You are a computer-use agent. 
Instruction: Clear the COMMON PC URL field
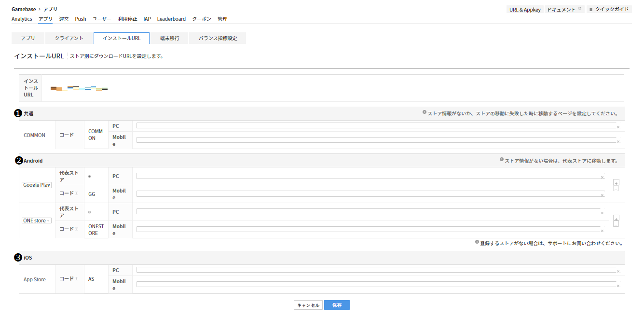coord(618,127)
